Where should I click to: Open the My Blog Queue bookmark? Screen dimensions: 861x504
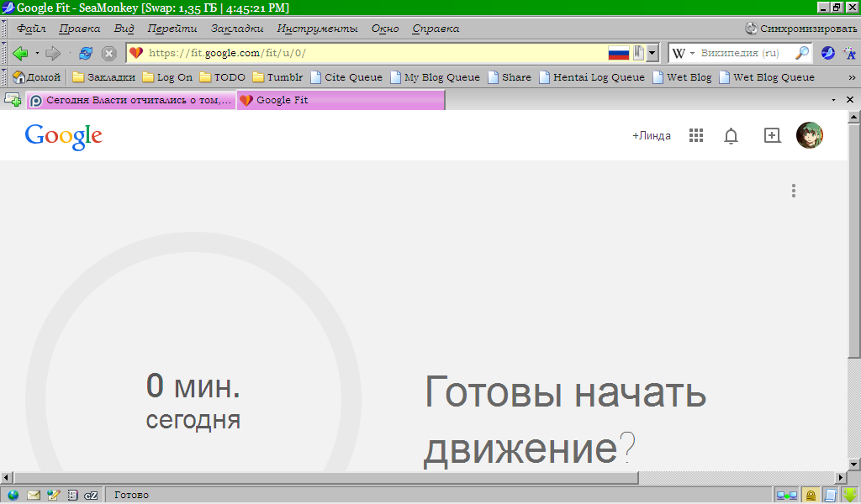click(435, 77)
